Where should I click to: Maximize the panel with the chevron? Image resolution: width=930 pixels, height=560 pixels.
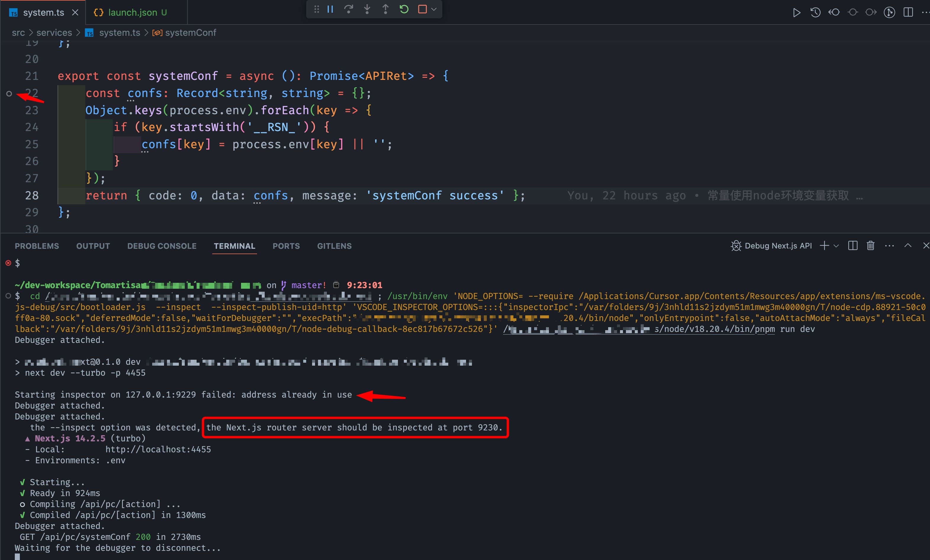[908, 246]
